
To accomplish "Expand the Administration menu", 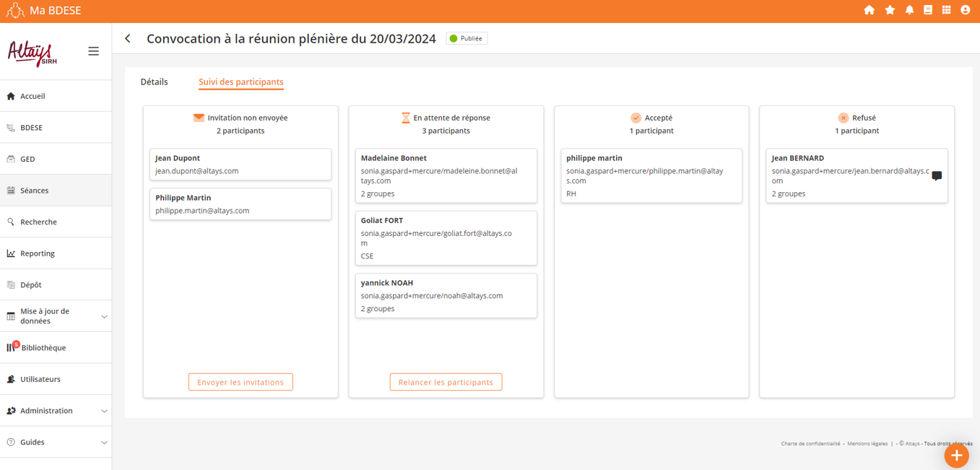I will point(104,411).
